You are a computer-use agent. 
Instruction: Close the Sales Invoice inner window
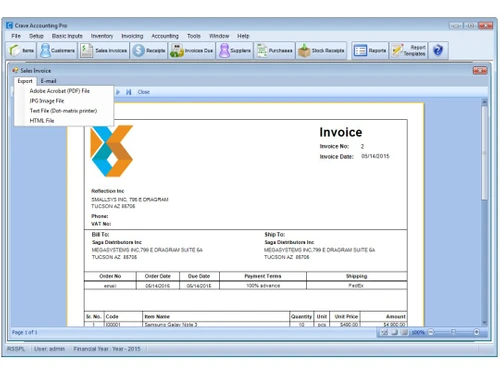(480, 70)
